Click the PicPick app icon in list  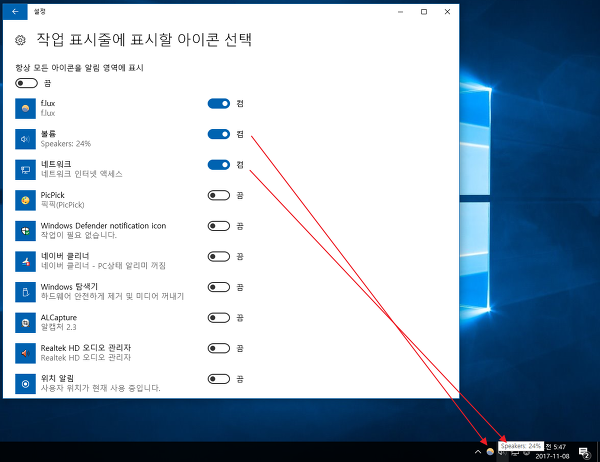tap(25, 200)
